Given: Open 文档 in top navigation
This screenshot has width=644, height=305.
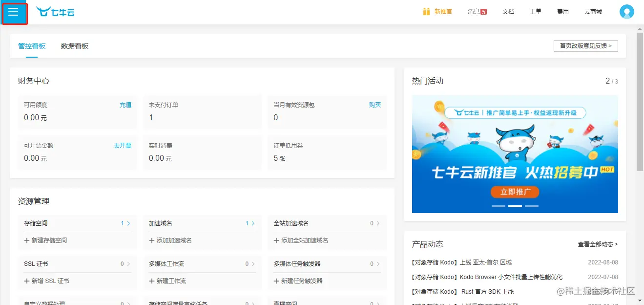Looking at the screenshot, I should (508, 12).
